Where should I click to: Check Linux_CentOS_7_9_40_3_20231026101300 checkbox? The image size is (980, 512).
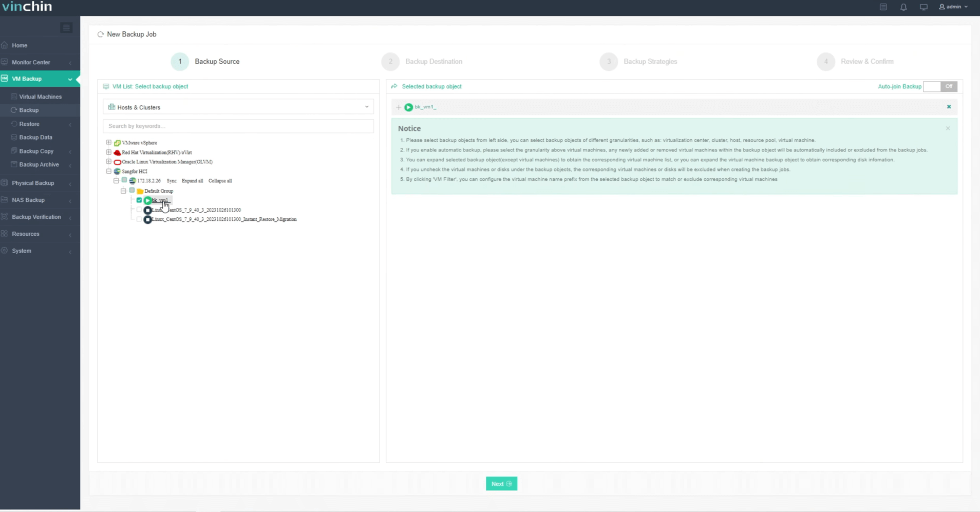(x=139, y=210)
